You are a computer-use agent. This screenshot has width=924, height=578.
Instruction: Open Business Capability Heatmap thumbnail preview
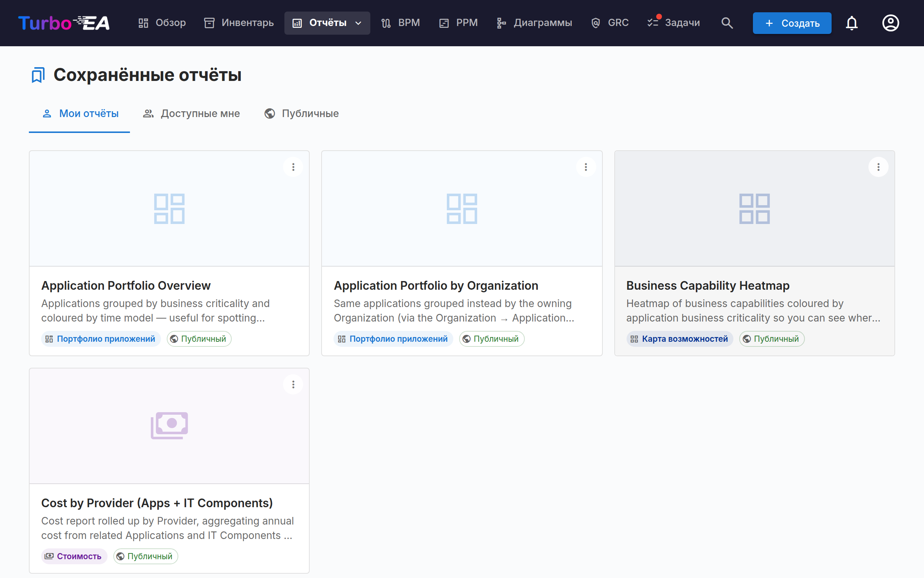(754, 209)
